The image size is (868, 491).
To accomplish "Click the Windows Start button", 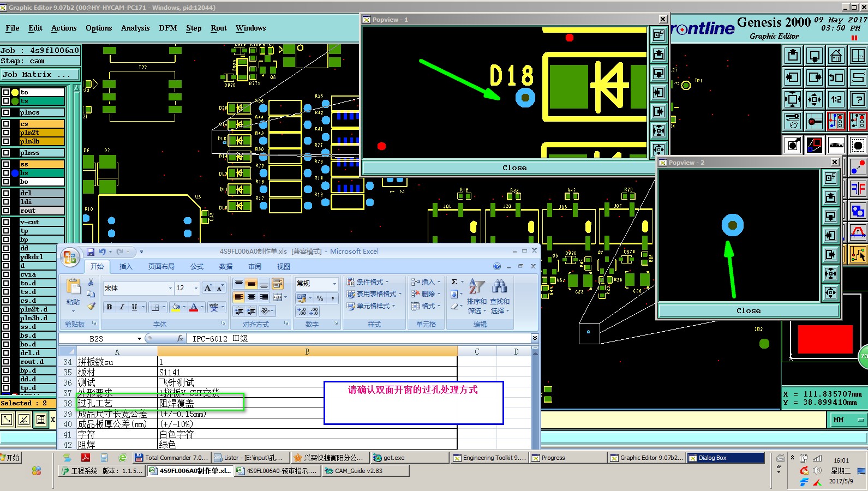I will (10, 458).
